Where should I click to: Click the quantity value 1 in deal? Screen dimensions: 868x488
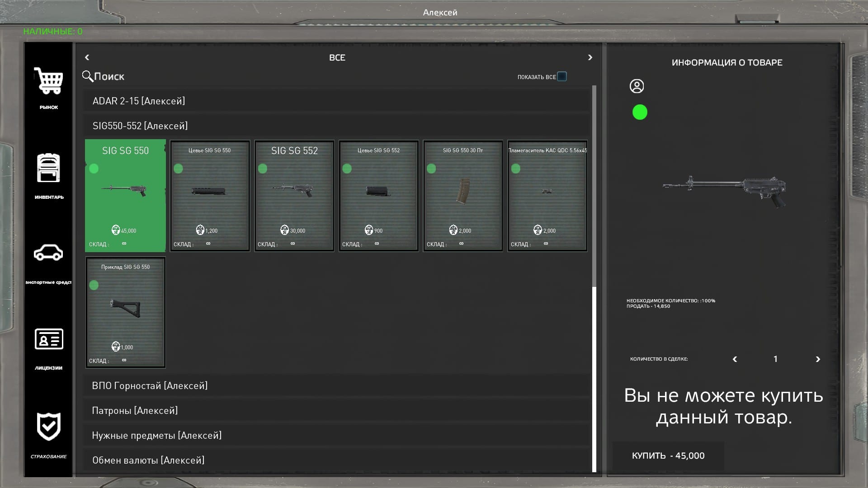coord(776,359)
